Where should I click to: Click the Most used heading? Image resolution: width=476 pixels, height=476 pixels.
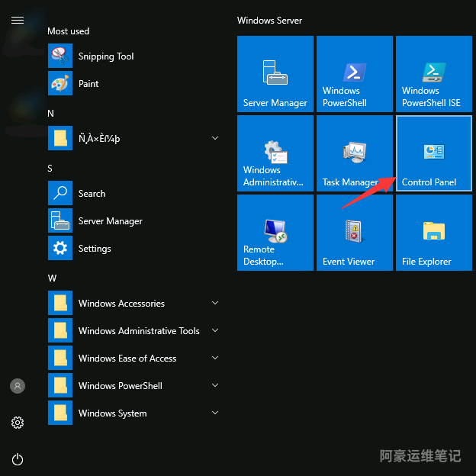click(69, 31)
